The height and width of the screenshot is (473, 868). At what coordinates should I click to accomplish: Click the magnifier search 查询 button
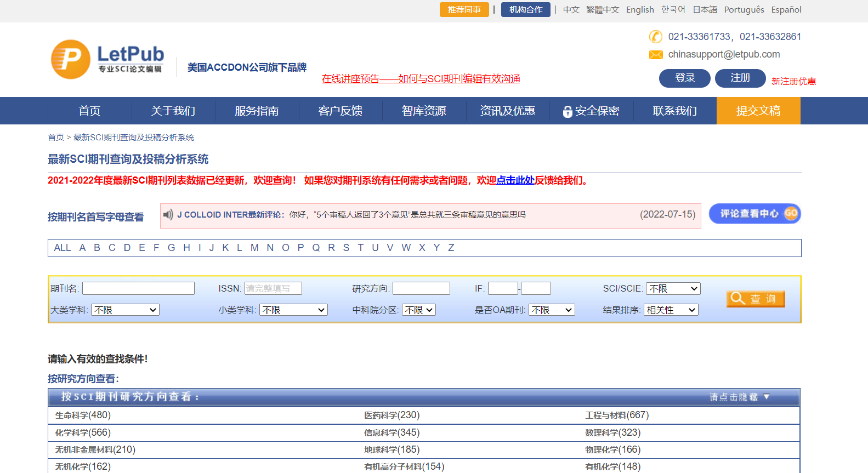[756, 299]
